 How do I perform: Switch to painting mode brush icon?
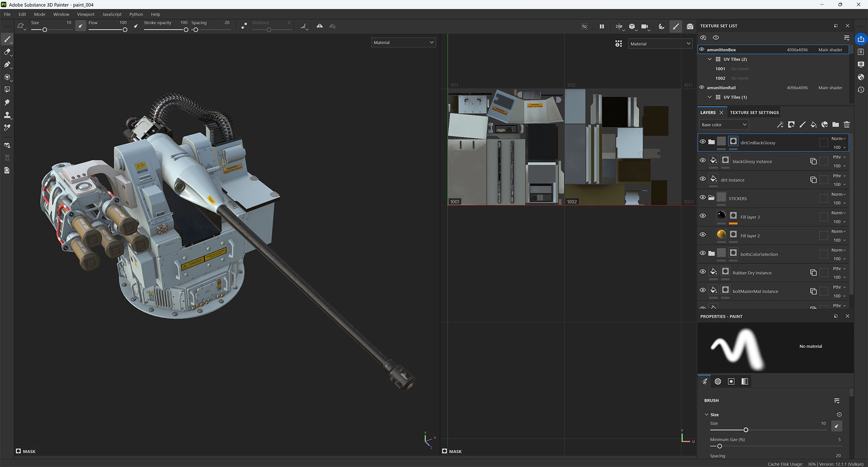point(676,26)
